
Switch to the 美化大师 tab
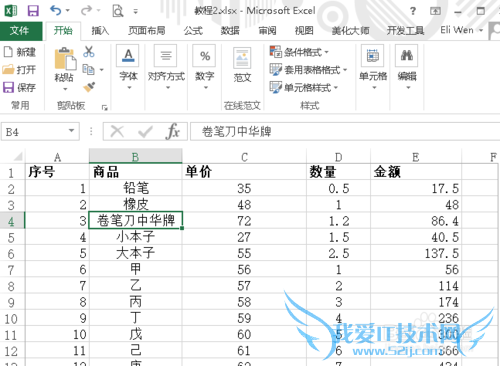tap(350, 31)
